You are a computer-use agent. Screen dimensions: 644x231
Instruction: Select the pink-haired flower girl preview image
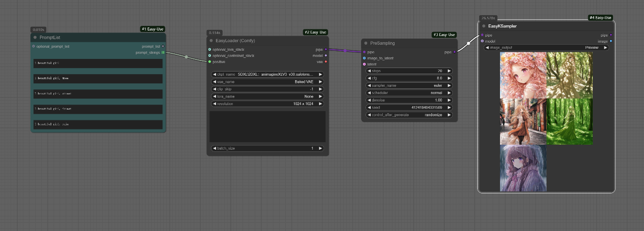pyautogui.click(x=523, y=75)
